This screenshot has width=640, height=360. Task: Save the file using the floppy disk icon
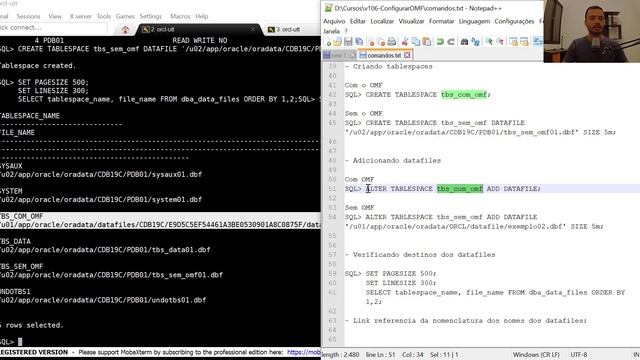(x=348, y=42)
